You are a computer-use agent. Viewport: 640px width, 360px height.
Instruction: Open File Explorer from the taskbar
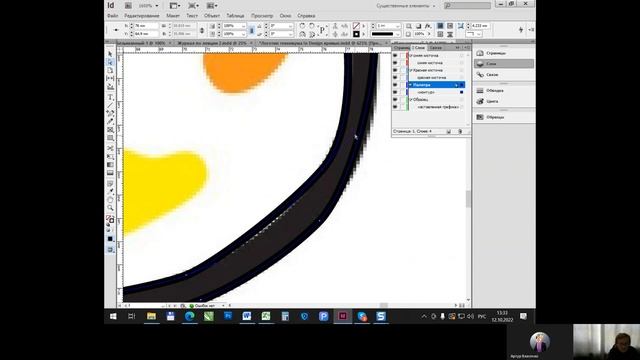(x=151, y=316)
